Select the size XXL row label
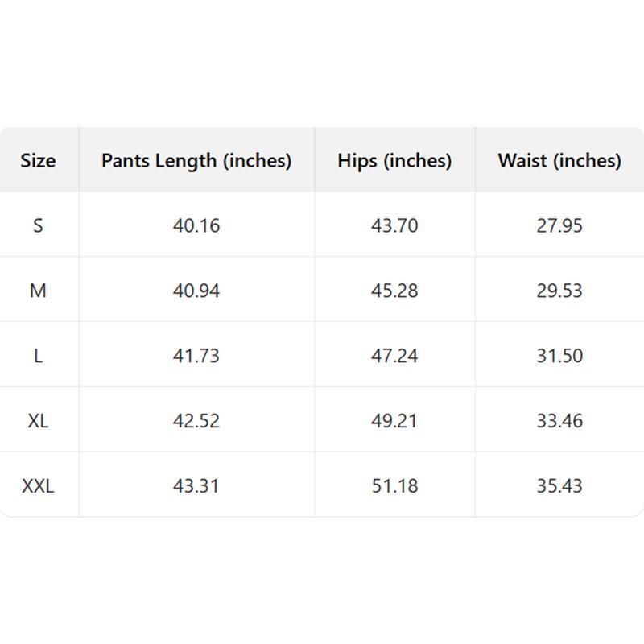Image resolution: width=644 pixels, height=644 pixels. click(x=38, y=486)
